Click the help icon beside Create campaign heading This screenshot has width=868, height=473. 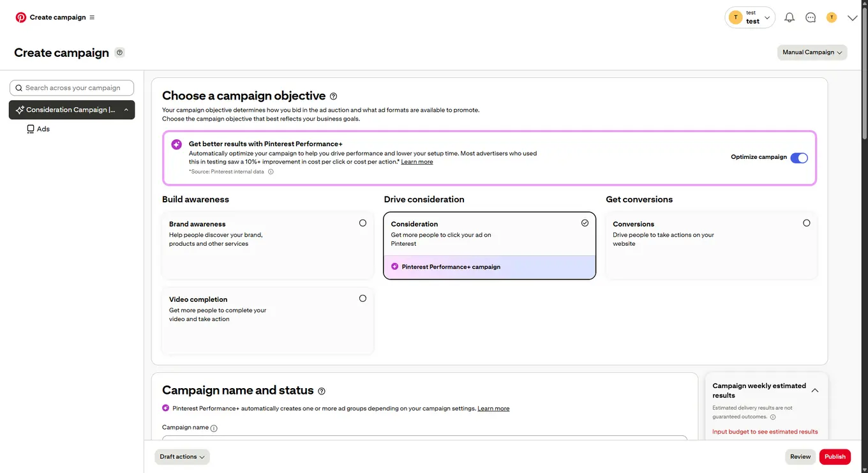coord(119,52)
